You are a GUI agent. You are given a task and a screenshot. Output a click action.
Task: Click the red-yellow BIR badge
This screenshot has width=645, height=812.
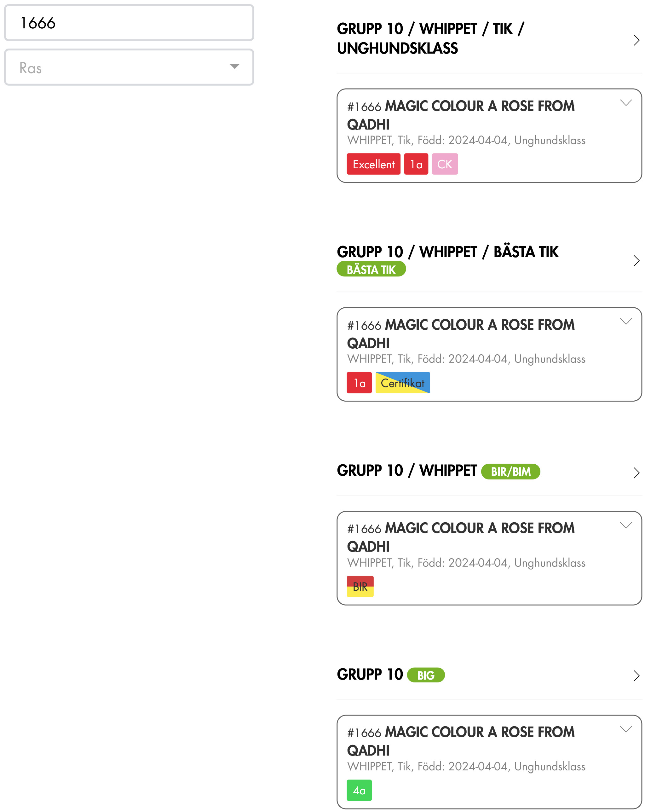click(360, 587)
